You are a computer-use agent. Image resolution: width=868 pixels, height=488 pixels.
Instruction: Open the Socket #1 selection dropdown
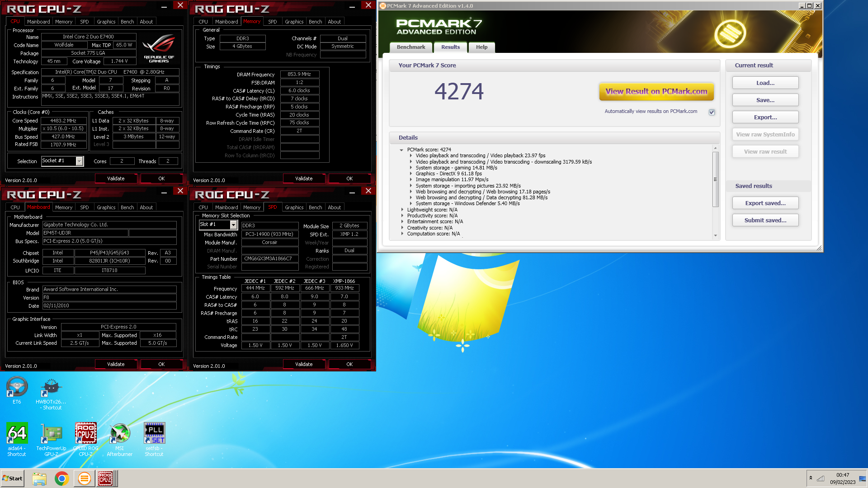80,161
